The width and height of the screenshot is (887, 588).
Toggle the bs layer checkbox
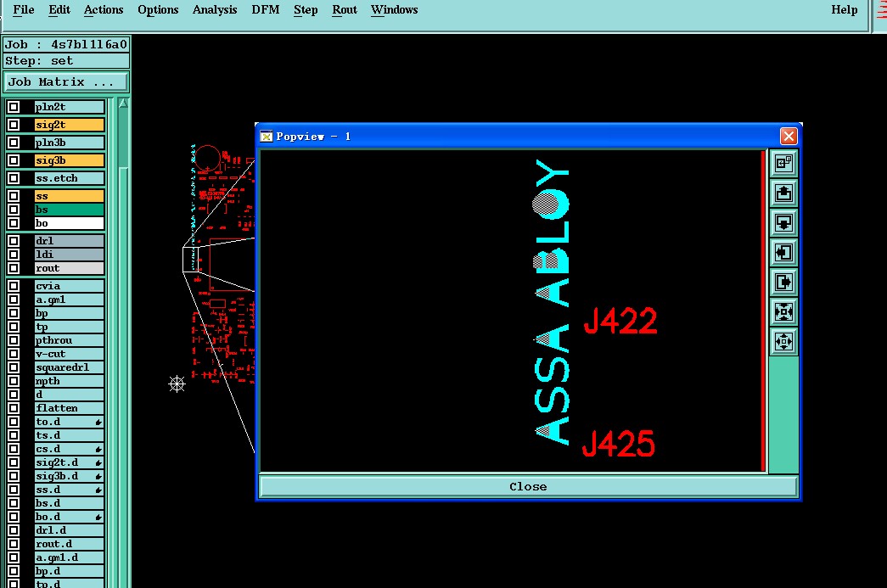14,210
